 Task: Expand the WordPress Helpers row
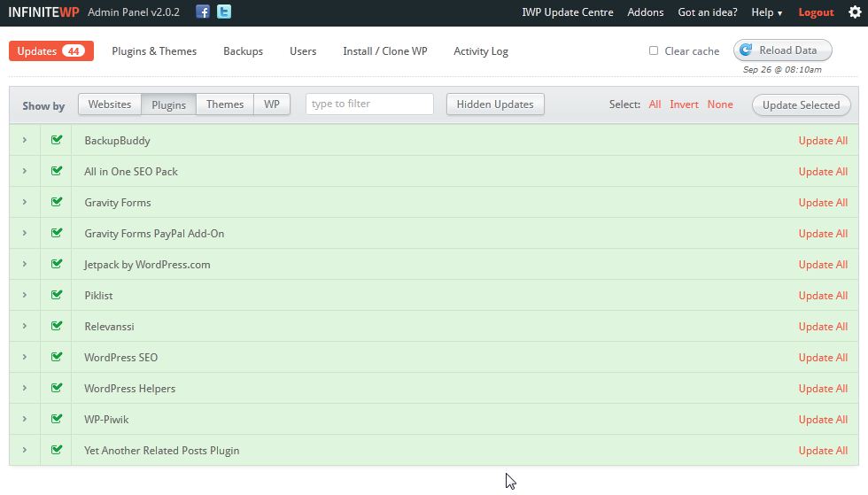click(x=25, y=388)
